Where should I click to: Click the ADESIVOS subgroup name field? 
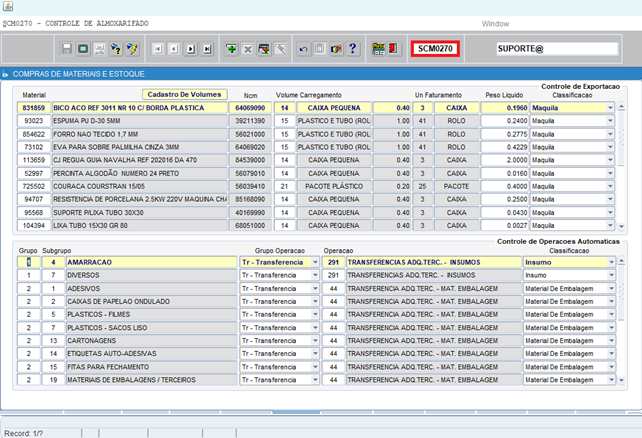[150, 288]
